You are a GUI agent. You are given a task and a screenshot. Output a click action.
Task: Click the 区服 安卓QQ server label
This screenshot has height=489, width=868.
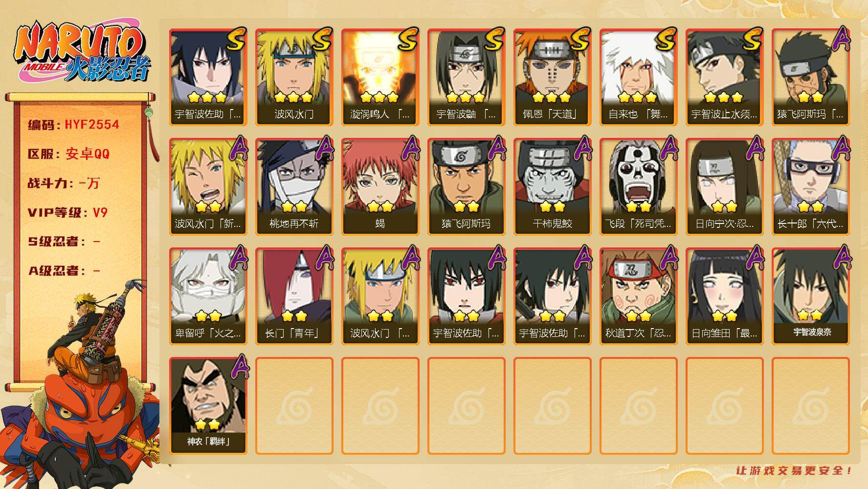point(68,154)
